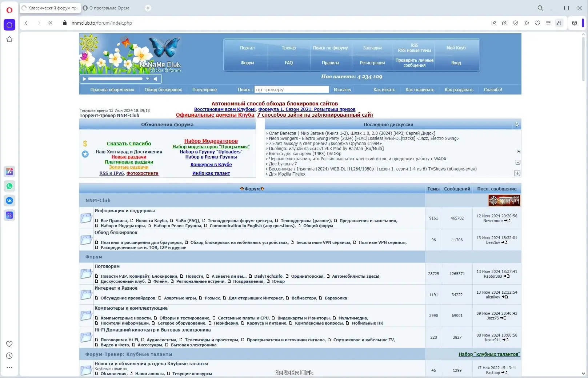Viewport: 588px width, 378px height.
Task: Open the Обход блокировок toolbar link
Action: [163, 90]
